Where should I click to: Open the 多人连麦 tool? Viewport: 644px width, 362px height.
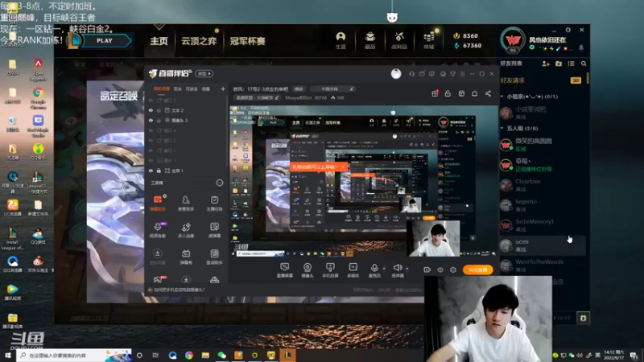coord(186,230)
